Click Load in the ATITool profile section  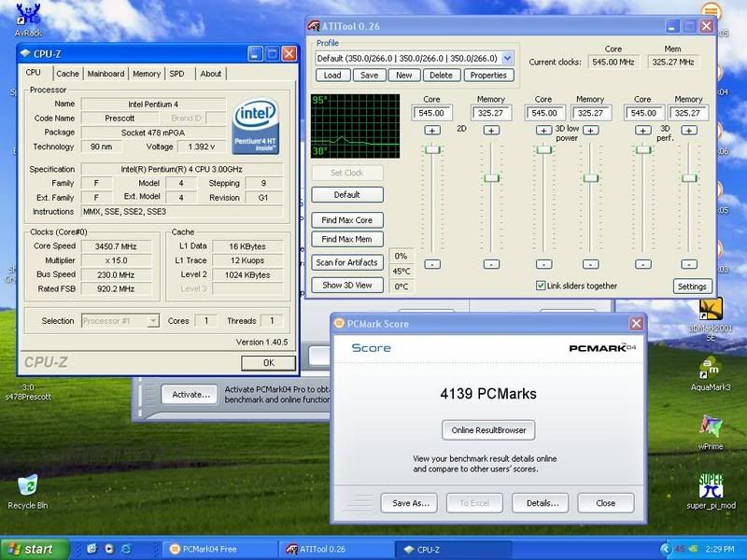(332, 76)
